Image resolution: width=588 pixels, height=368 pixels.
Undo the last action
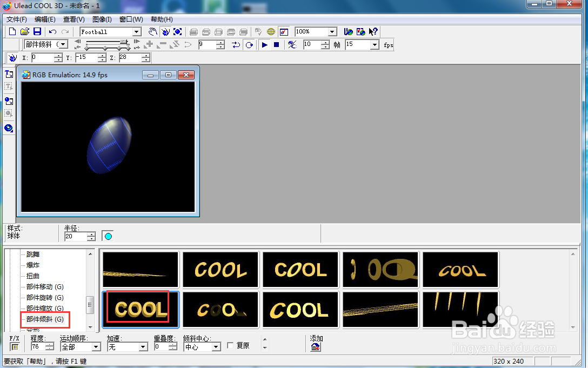point(52,32)
